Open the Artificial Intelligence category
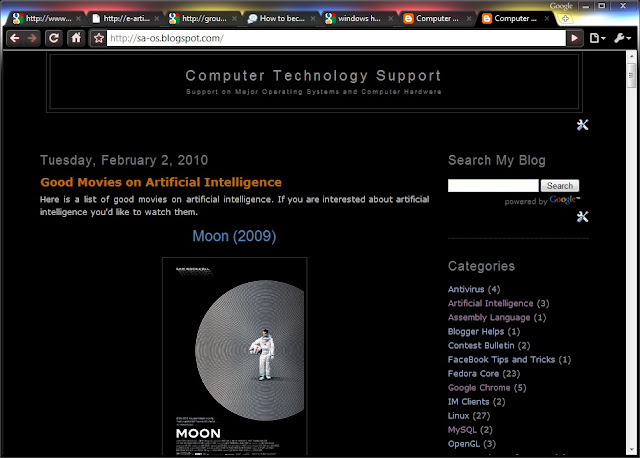Image resolution: width=640 pixels, height=458 pixels. pyautogui.click(x=491, y=303)
